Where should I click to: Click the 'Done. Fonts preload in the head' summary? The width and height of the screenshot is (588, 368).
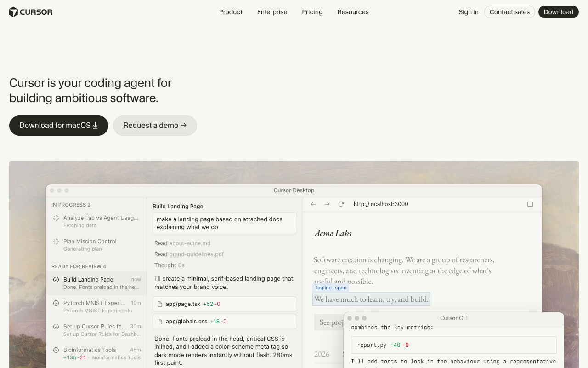point(224,351)
